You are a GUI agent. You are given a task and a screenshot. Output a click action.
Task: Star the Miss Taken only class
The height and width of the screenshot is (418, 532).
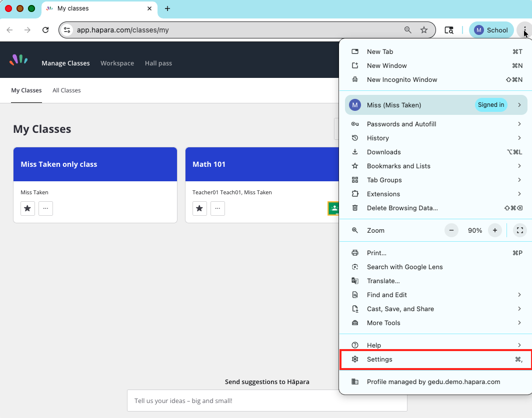tap(28, 208)
